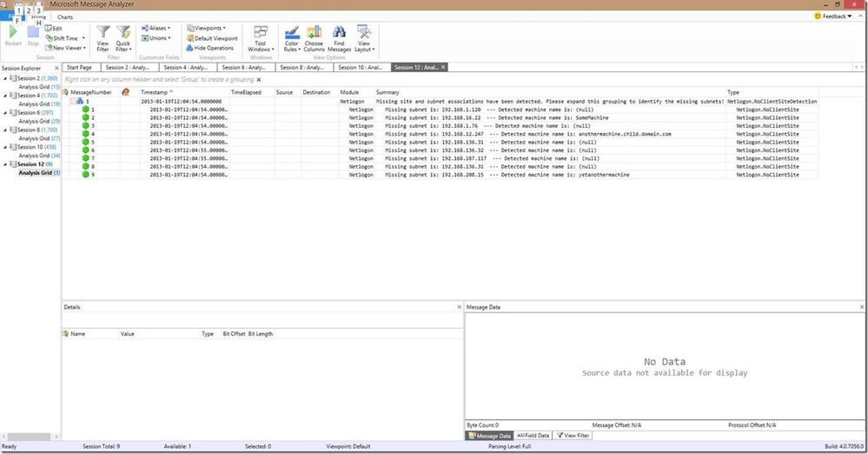Close the Session Explorer panel
The image size is (868, 454).
56,68
